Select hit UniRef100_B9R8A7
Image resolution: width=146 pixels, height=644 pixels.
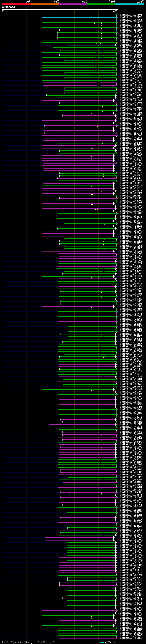131,30
